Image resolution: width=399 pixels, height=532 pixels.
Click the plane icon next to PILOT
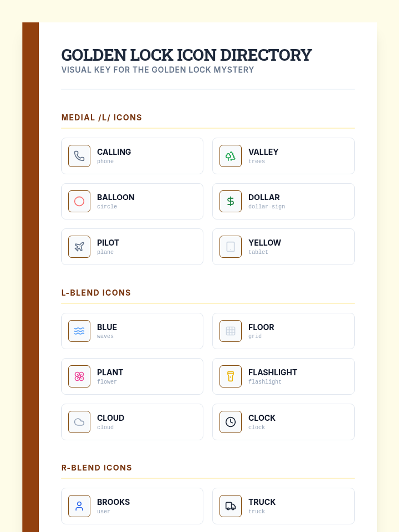point(79,247)
